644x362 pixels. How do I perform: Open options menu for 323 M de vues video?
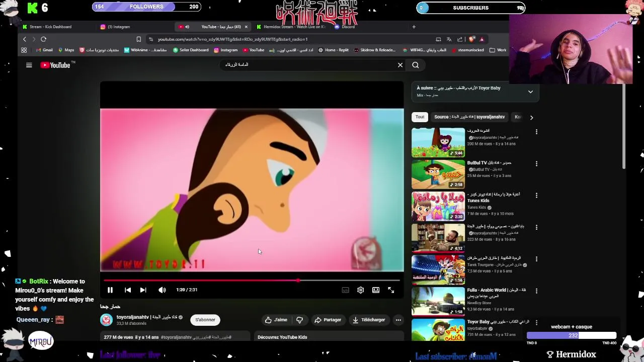point(536,227)
